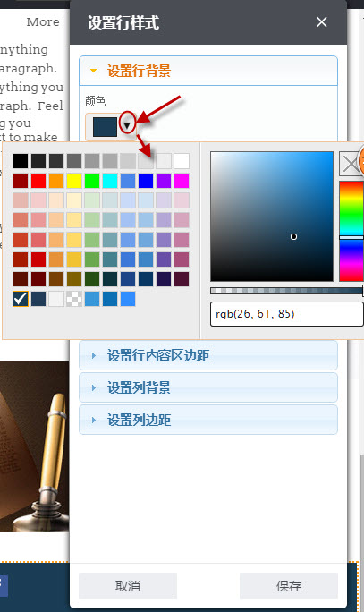The image size is (364, 612).
Task: Expand the 设置列边距 section
Action: click(x=208, y=420)
